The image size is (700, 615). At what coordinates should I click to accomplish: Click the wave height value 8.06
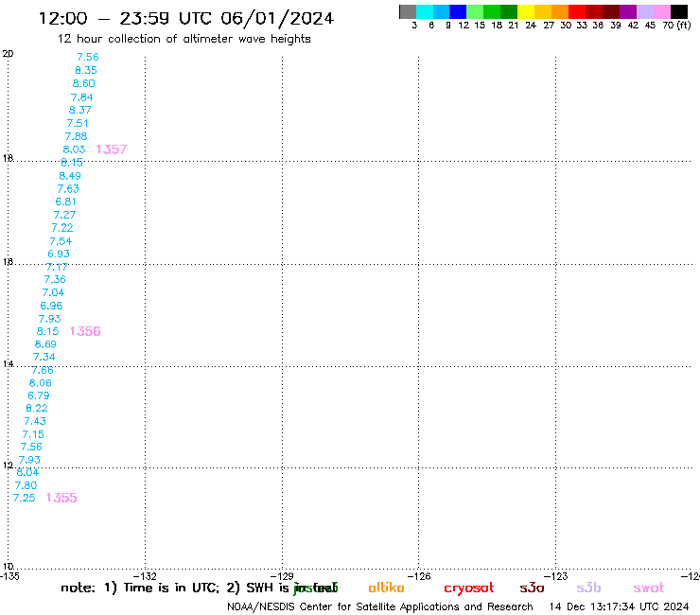(x=41, y=383)
